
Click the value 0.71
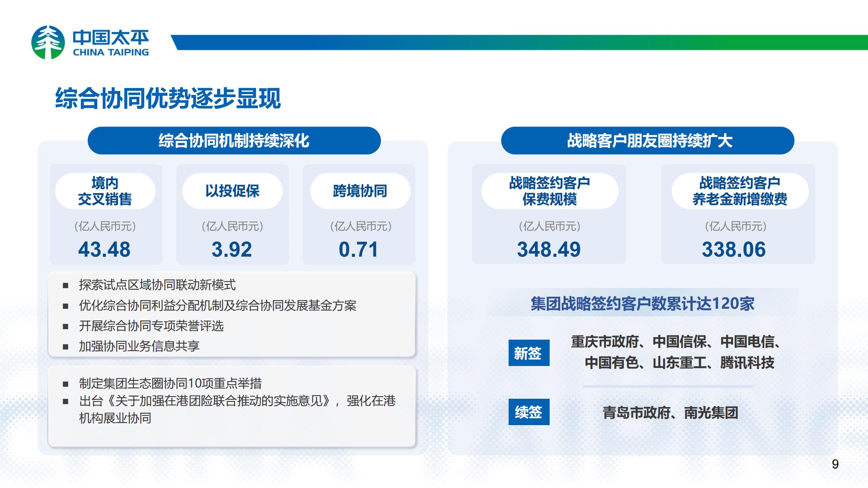[358, 249]
